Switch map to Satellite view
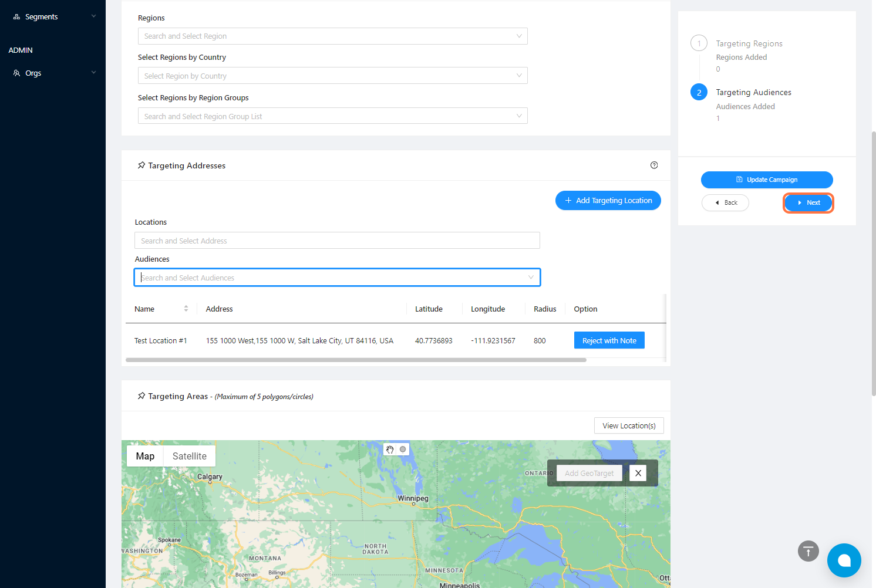This screenshot has width=876, height=588. (190, 457)
